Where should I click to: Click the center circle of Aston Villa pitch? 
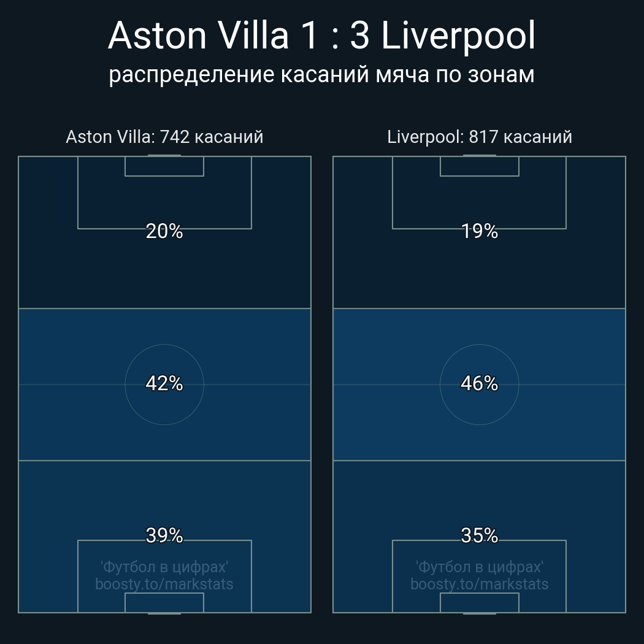click(x=164, y=405)
